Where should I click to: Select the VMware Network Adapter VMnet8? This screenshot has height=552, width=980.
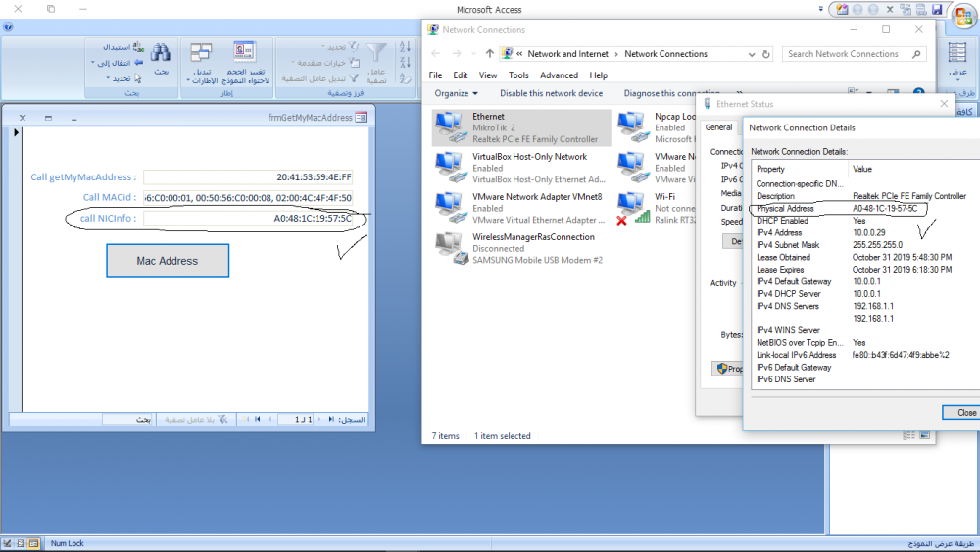point(521,208)
